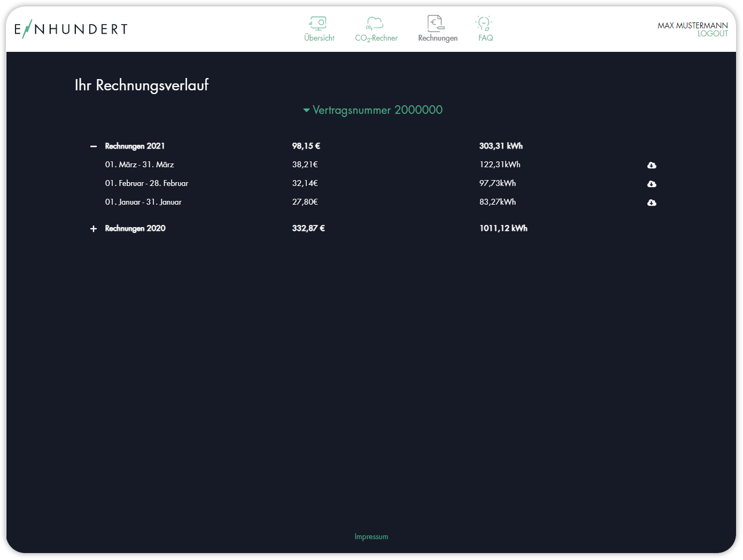
Task: Go to Rechnungen menu label
Action: [438, 38]
